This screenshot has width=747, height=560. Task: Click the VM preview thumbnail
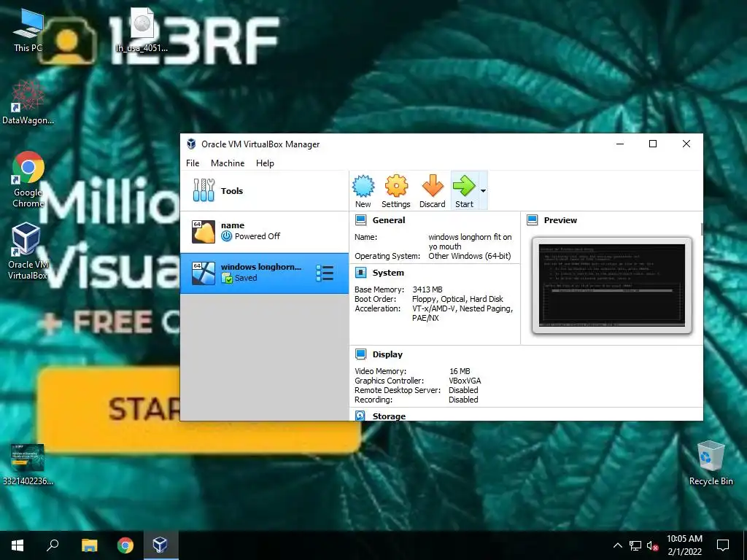point(612,286)
